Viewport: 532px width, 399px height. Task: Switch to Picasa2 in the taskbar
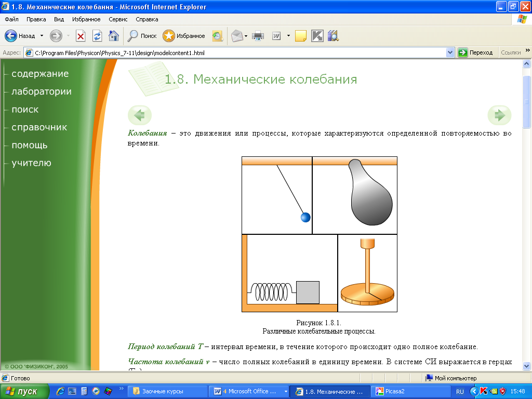point(398,391)
